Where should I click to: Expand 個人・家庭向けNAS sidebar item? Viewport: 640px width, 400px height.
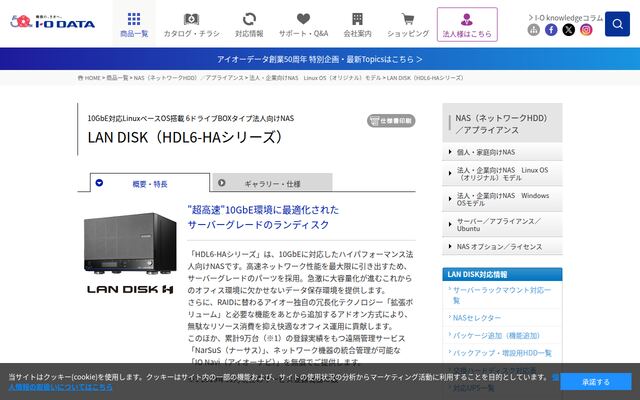click(502, 152)
